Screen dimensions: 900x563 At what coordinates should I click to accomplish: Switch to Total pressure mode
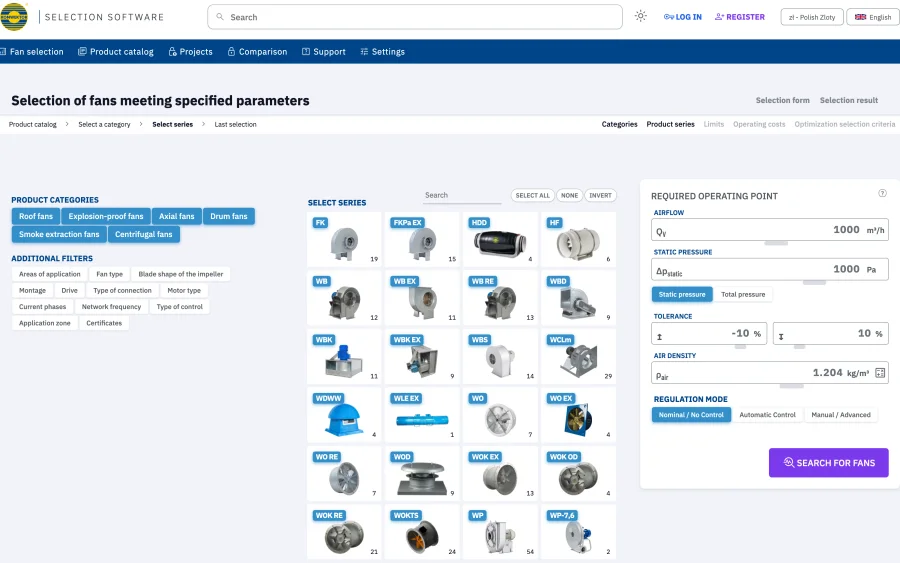[743, 294]
